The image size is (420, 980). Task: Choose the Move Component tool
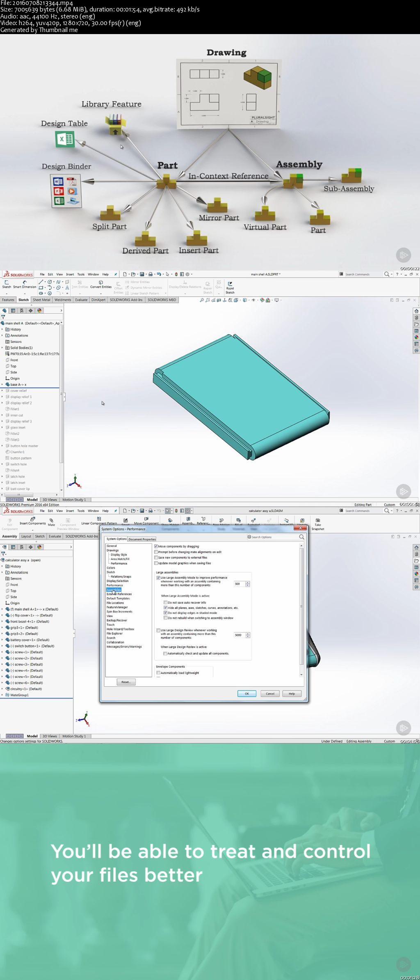146,521
